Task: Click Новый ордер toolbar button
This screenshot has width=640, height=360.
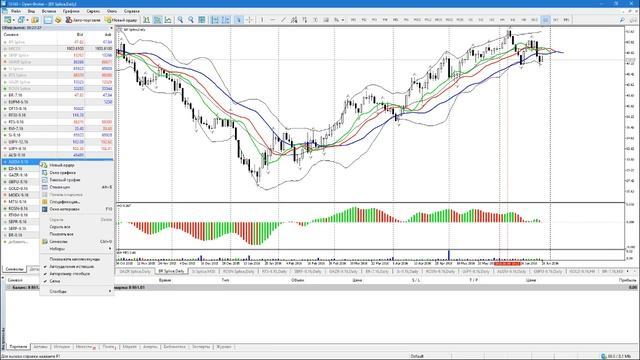Action: coord(121,20)
